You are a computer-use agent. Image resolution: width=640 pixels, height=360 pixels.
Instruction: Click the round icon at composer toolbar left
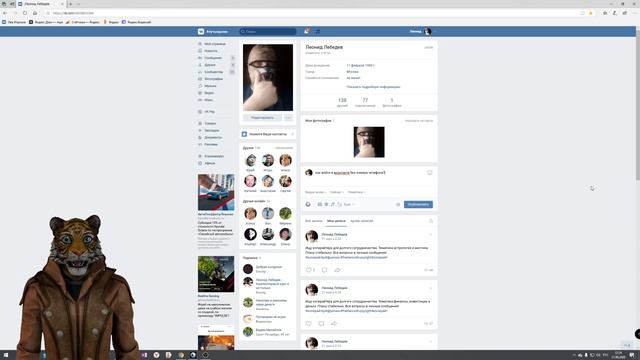click(x=308, y=204)
